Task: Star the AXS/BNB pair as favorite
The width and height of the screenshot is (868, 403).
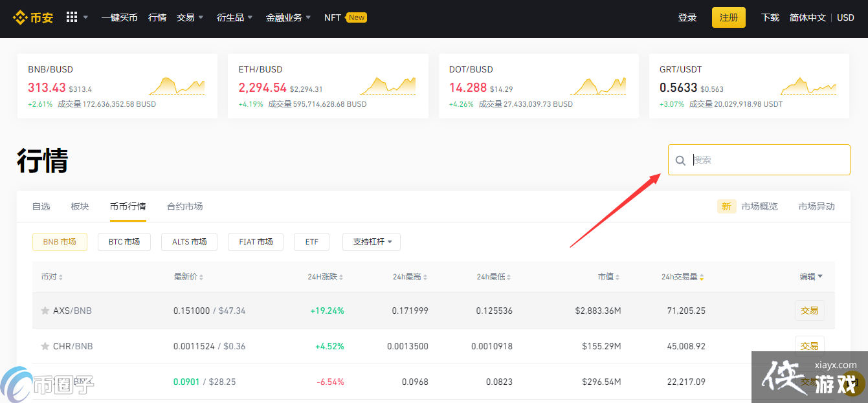Action: point(45,310)
